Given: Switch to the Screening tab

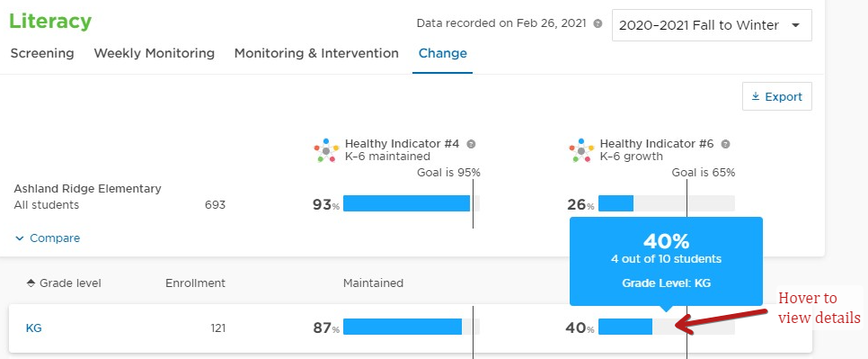Looking at the screenshot, I should click(x=42, y=53).
